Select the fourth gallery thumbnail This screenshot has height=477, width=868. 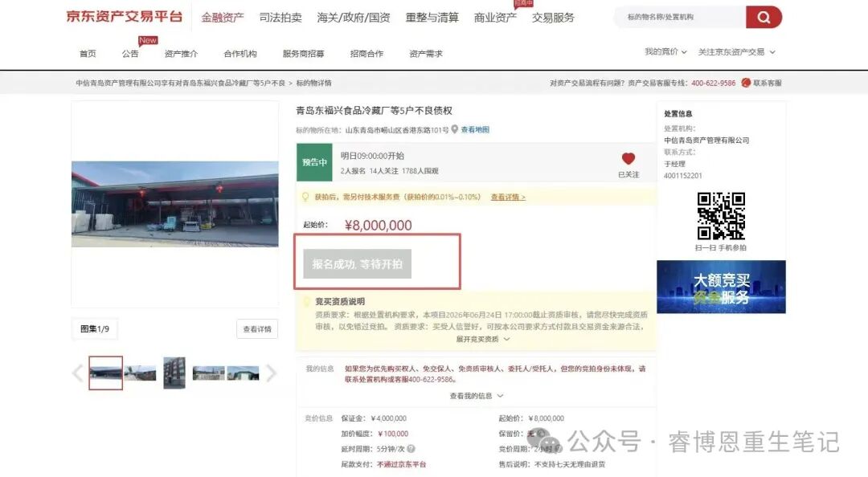coord(209,373)
